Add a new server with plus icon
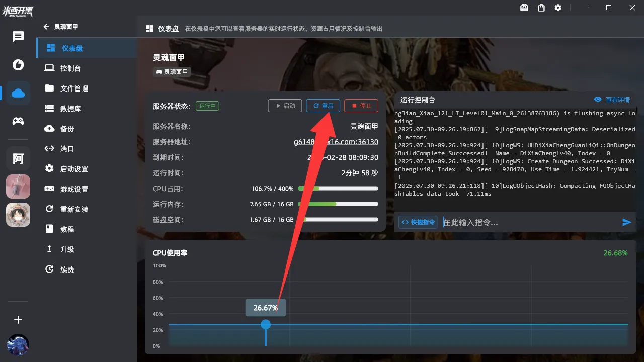Viewport: 644px width, 362px height. coord(18,320)
